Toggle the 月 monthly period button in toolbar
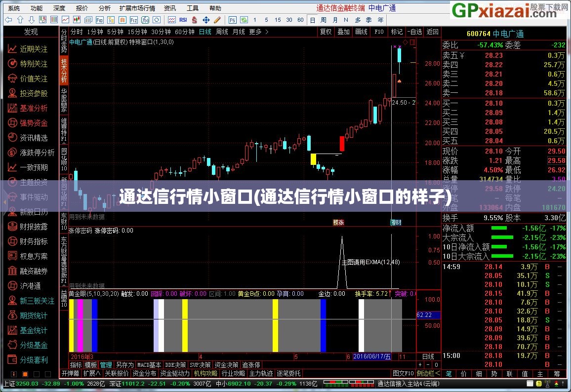Screen dimensions: 571x392 pos(335,20)
